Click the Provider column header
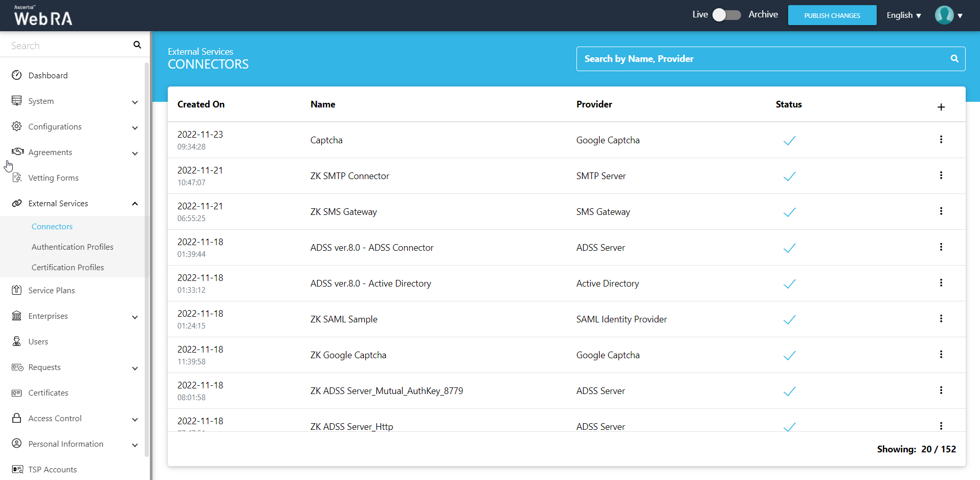The height and width of the screenshot is (480, 980). tap(594, 104)
